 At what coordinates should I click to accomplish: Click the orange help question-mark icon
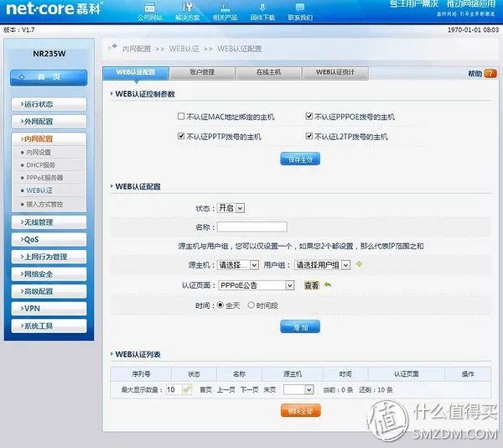pos(490,74)
